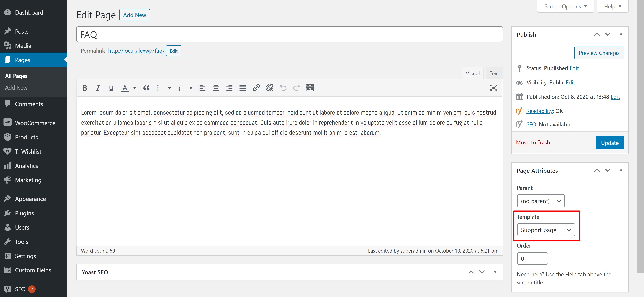Switch to the Text editor tab

(x=494, y=74)
